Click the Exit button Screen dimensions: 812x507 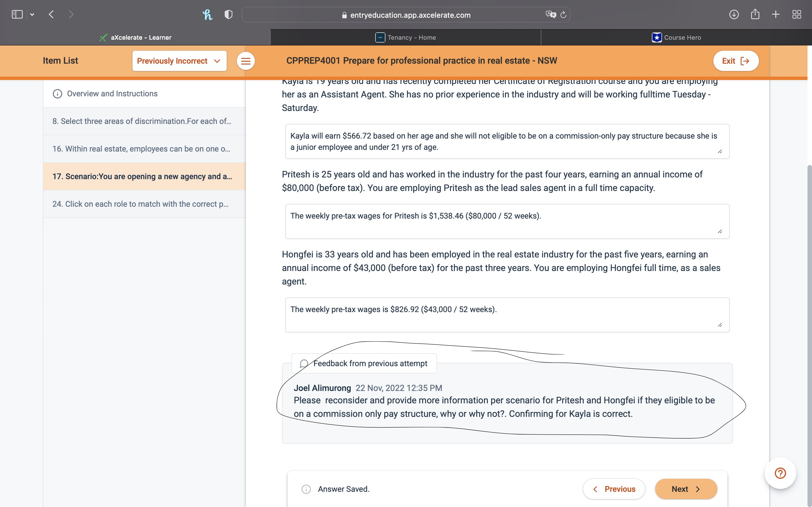736,61
